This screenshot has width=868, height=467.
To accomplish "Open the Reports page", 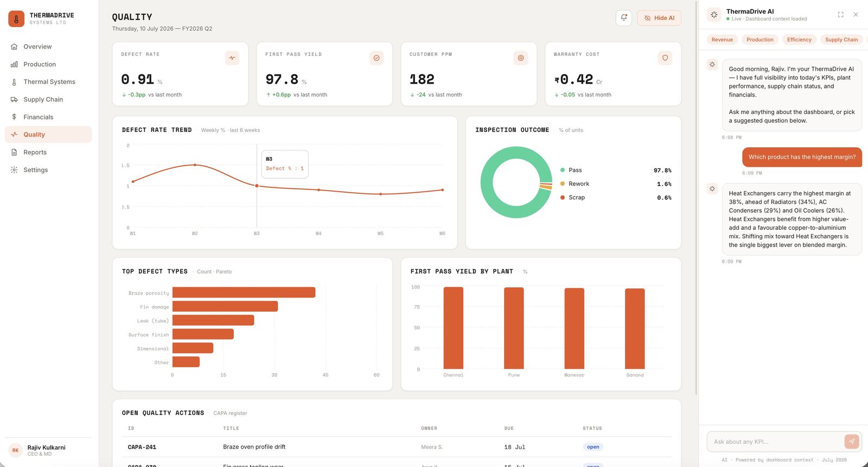I will pyautogui.click(x=48, y=153).
